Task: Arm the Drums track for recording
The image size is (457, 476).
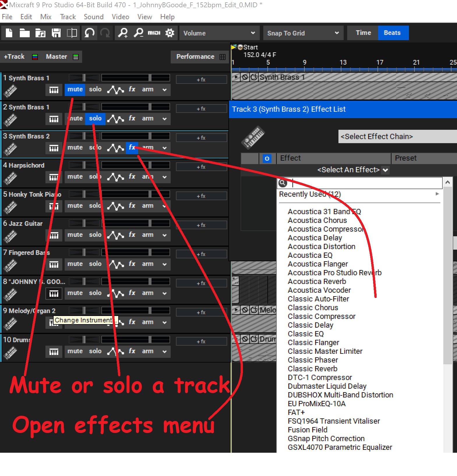Action: [148, 351]
